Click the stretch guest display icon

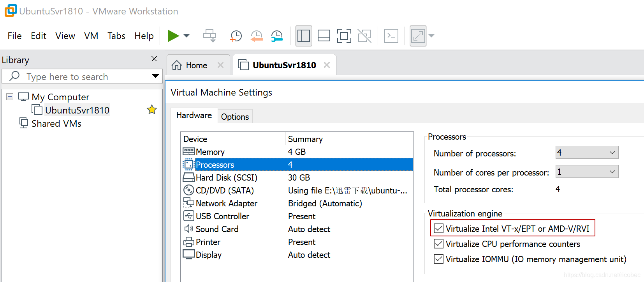click(418, 36)
